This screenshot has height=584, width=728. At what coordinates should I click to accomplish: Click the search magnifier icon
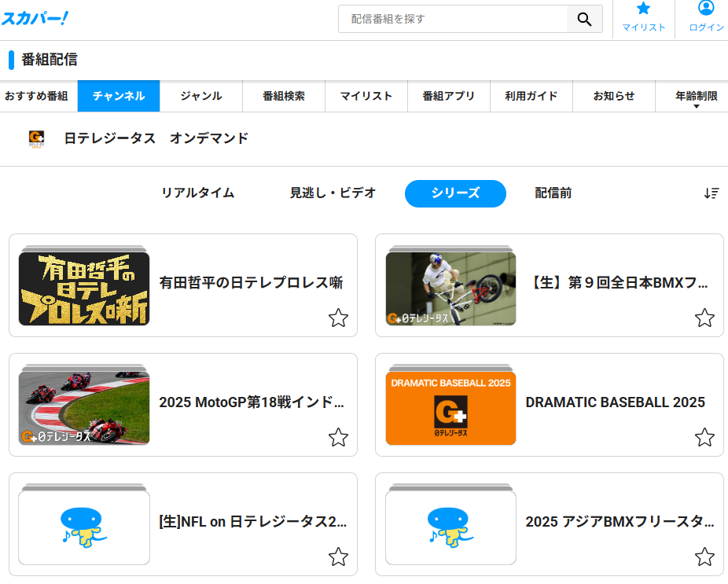click(584, 20)
